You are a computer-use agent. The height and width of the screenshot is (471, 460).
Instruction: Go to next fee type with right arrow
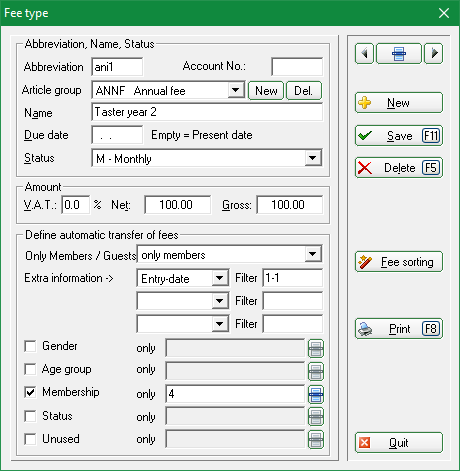(x=433, y=53)
